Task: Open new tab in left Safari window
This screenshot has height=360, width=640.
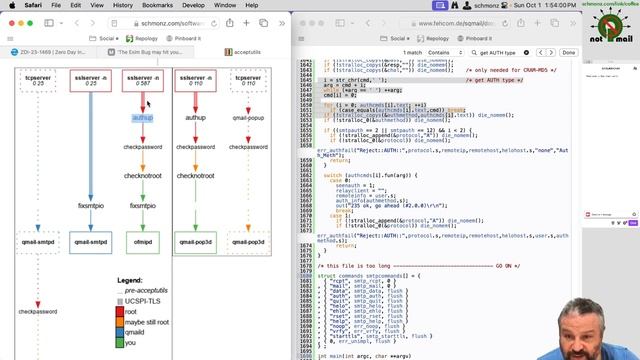Action: click(x=246, y=23)
